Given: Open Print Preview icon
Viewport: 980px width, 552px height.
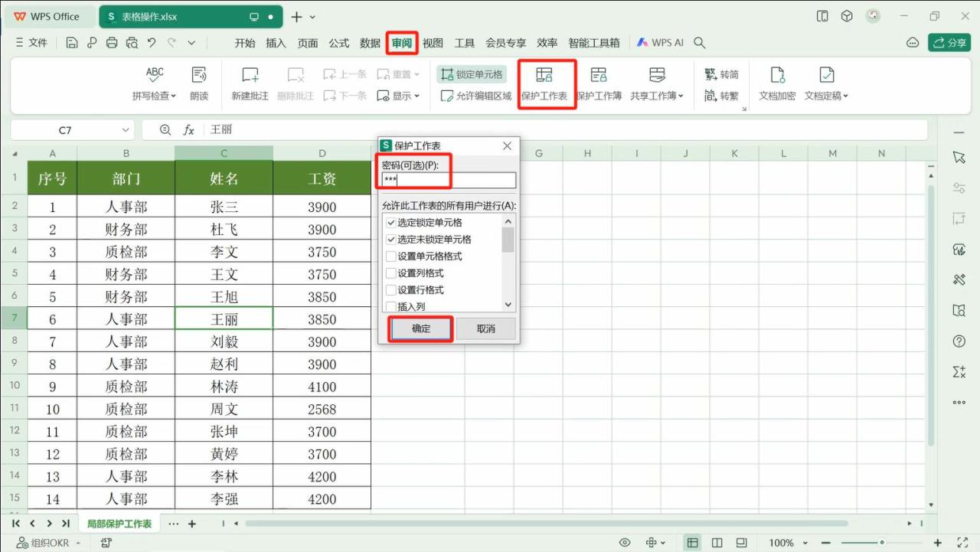Looking at the screenshot, I should [132, 43].
